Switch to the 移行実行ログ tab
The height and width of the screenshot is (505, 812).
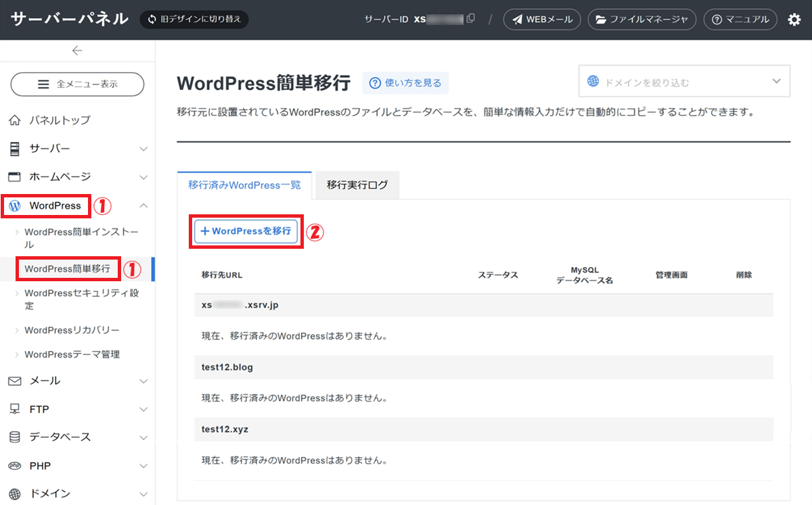[x=357, y=185]
